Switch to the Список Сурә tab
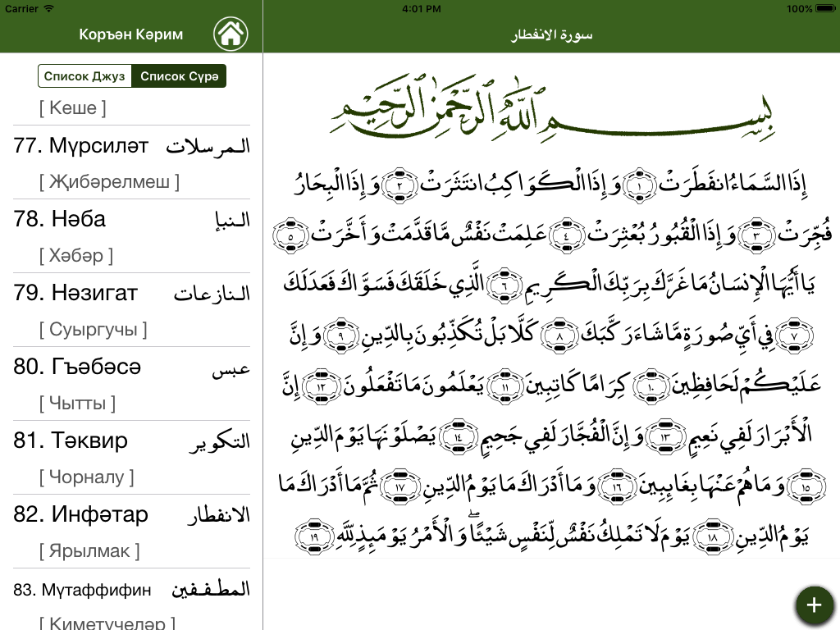Viewport: 840px width, 630px height. click(180, 76)
